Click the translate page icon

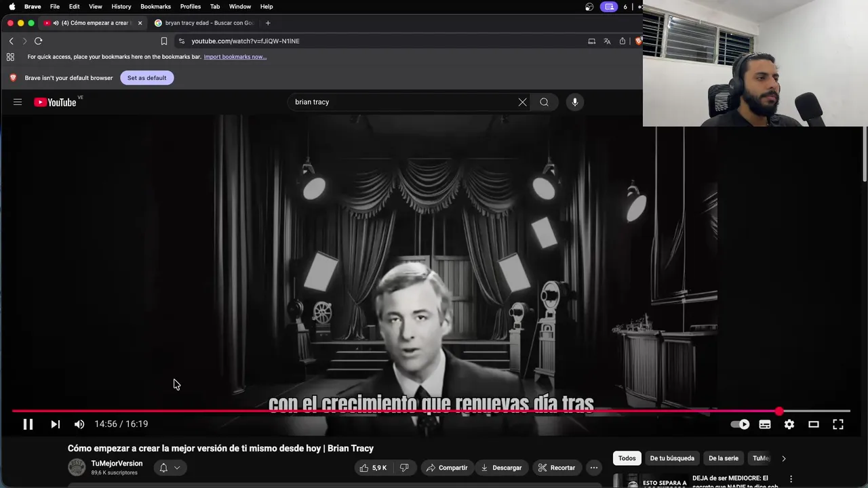click(x=607, y=41)
